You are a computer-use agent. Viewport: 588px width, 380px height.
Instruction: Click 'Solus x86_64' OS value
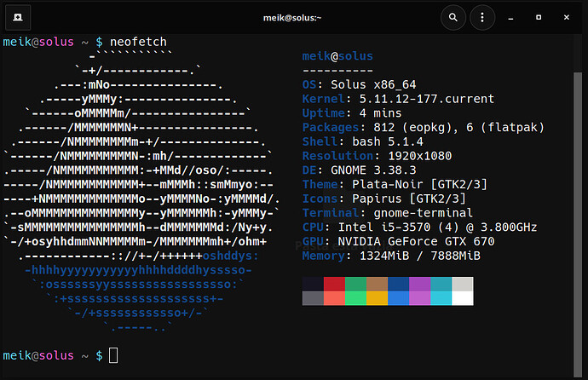pos(373,84)
